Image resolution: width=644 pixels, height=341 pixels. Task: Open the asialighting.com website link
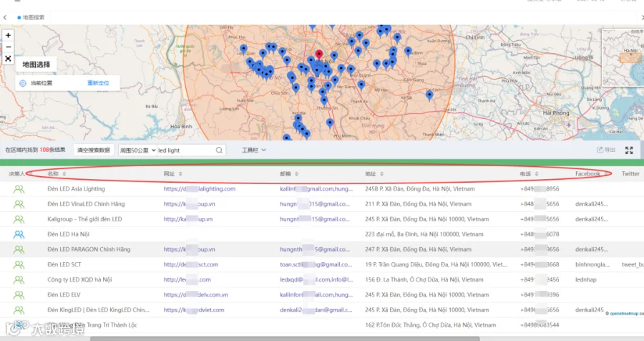(200, 189)
